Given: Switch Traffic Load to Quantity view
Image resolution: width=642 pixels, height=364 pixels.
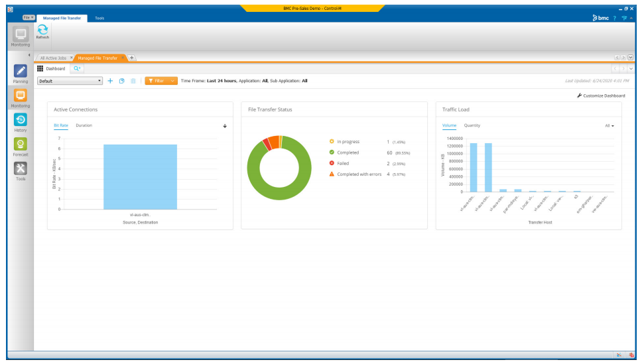Looking at the screenshot, I should [x=472, y=125].
